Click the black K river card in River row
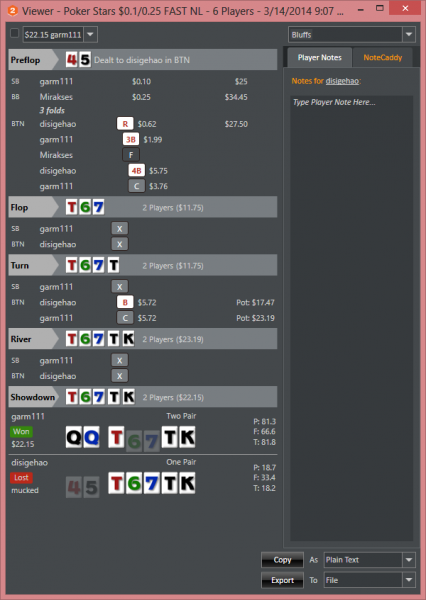The height and width of the screenshot is (600, 426). (x=128, y=339)
